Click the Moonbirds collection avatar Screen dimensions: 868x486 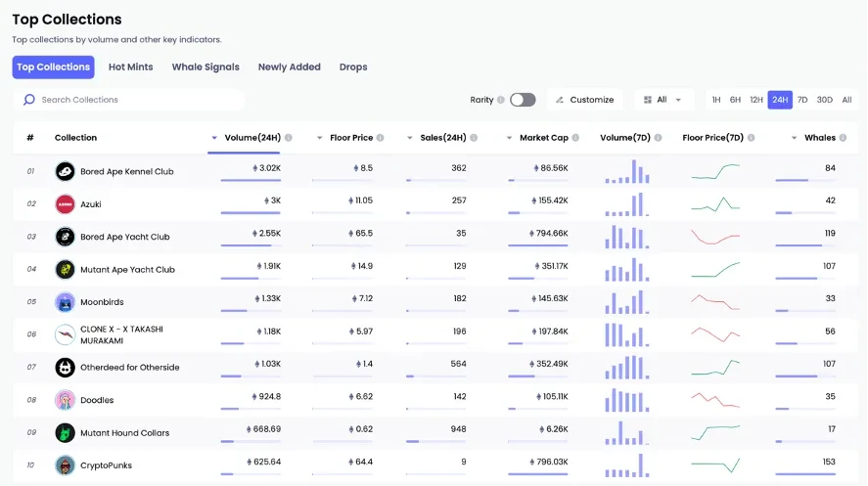coord(65,302)
